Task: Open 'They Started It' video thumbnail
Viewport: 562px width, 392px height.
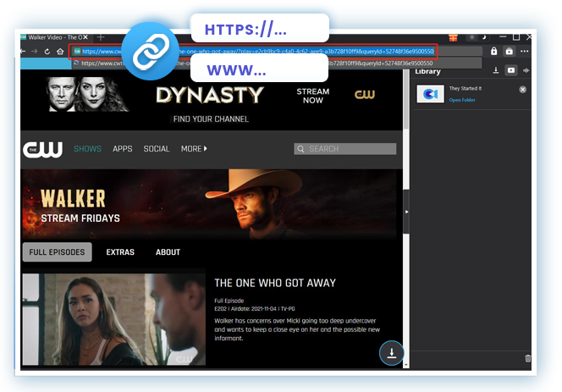Action: pos(430,94)
